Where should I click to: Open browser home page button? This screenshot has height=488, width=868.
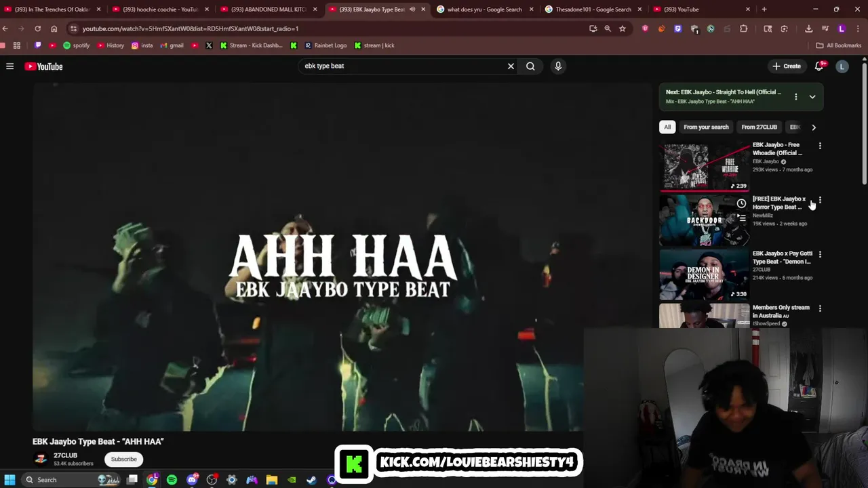[x=54, y=28]
